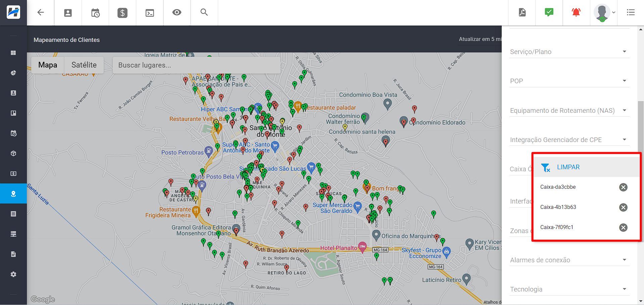Remove Caixa-4b13b63 from selection
Image resolution: width=644 pixels, height=305 pixels.
[623, 208]
